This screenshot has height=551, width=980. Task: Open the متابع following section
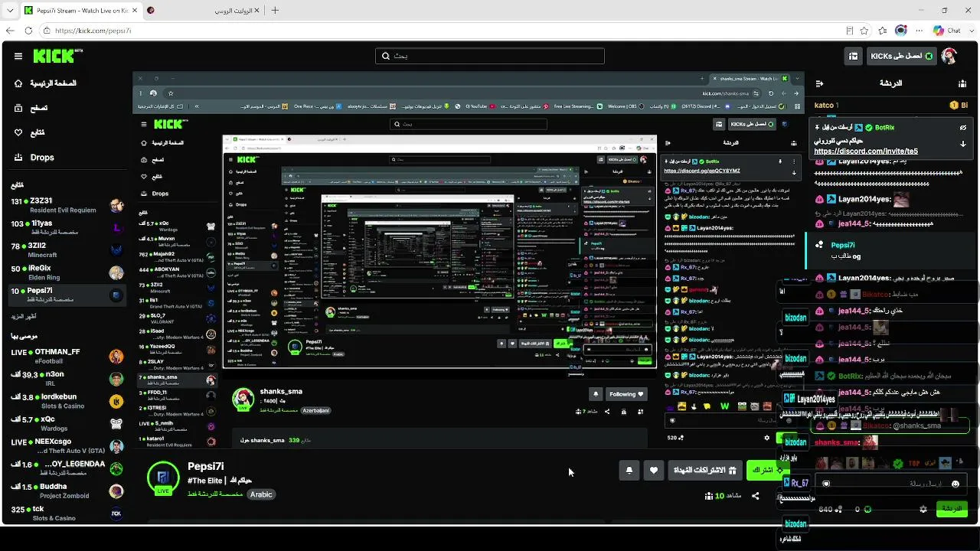pyautogui.click(x=29, y=132)
